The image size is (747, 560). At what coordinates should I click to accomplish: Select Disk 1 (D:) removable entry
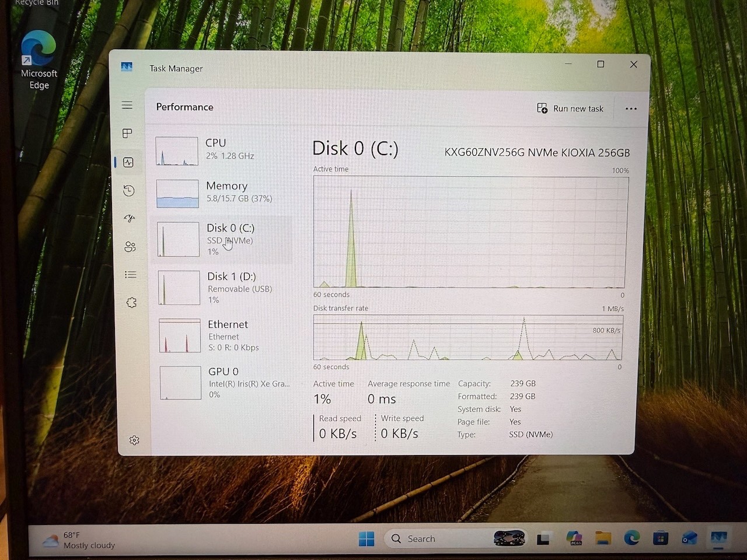point(222,288)
